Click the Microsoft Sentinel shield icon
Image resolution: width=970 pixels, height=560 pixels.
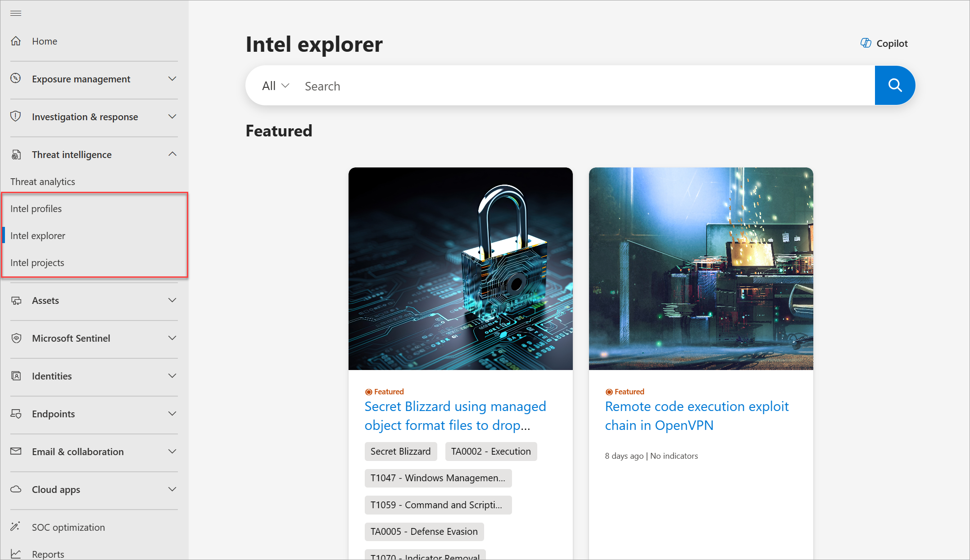16,338
